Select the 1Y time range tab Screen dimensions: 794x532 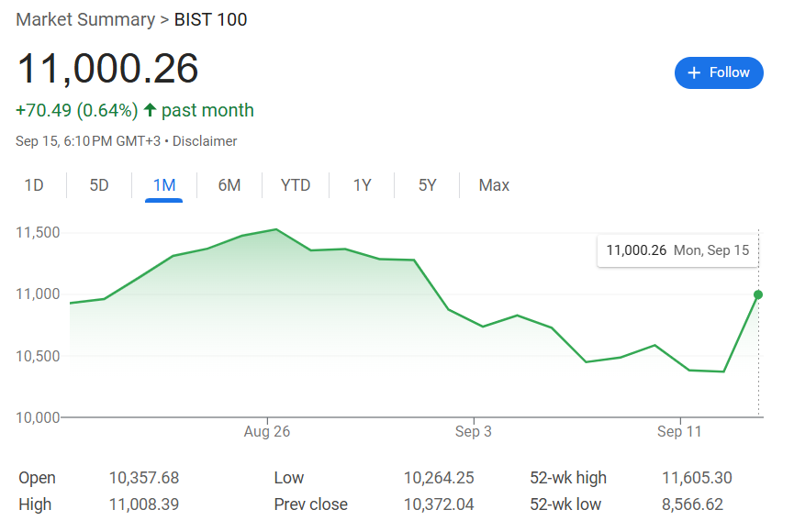(x=363, y=185)
